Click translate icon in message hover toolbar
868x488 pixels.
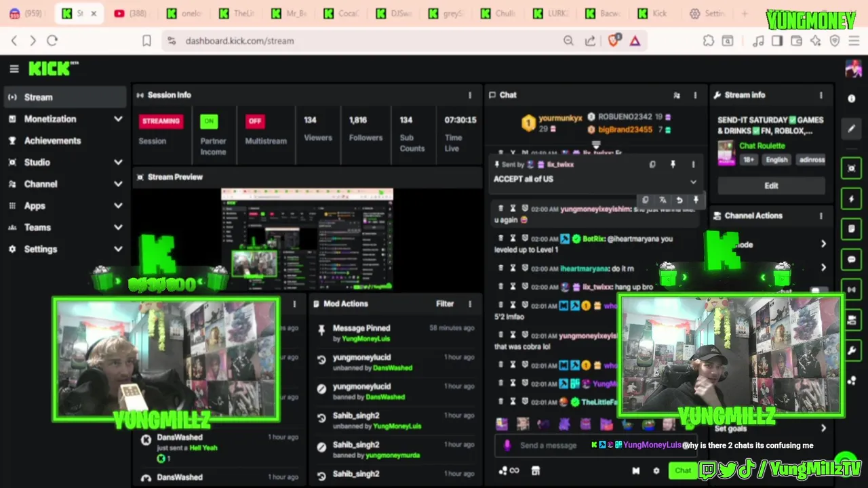tap(663, 200)
